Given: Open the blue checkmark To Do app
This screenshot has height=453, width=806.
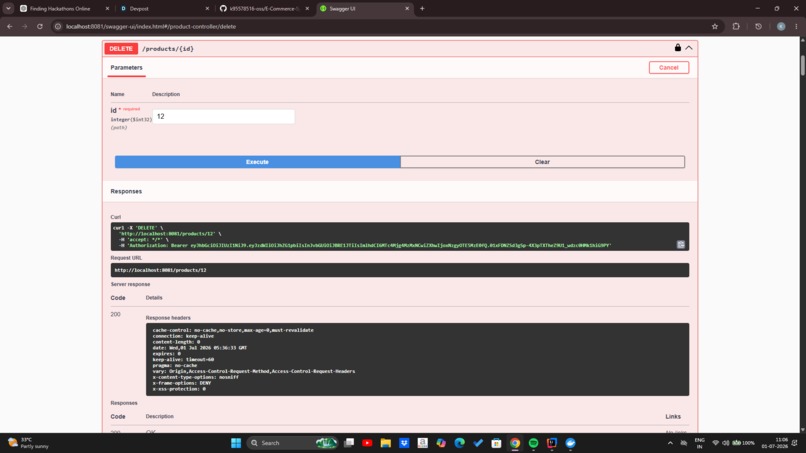Looking at the screenshot, I should [478, 443].
